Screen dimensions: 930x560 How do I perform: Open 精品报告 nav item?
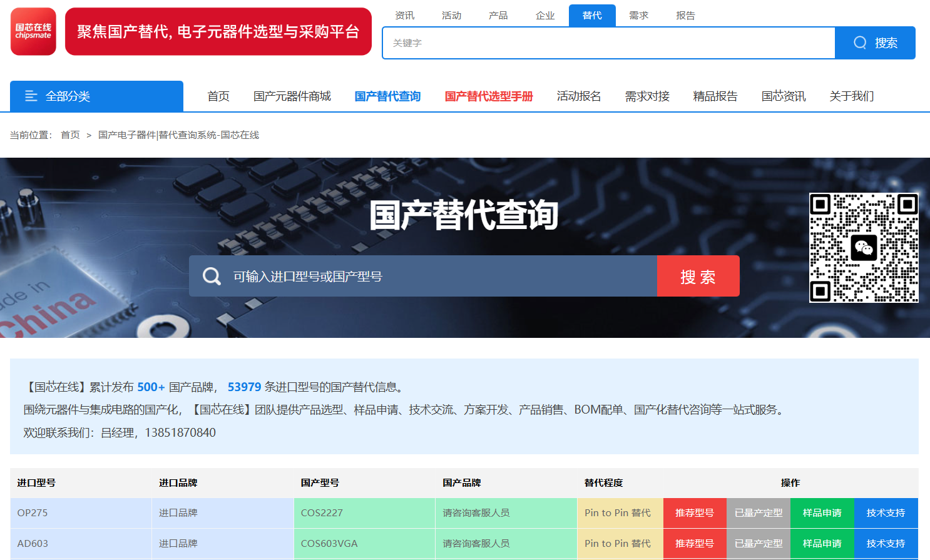pyautogui.click(x=715, y=96)
